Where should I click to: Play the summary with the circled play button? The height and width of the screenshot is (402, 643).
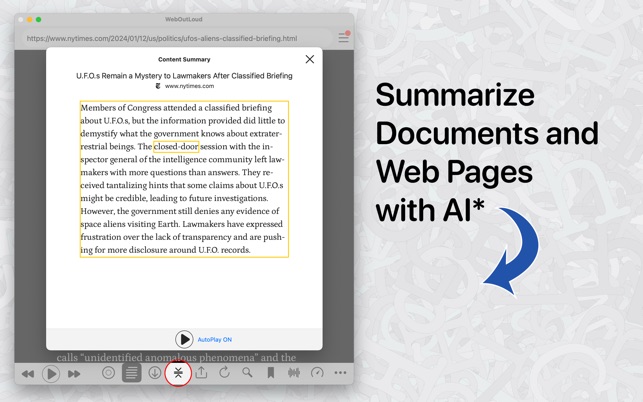pyautogui.click(x=184, y=339)
